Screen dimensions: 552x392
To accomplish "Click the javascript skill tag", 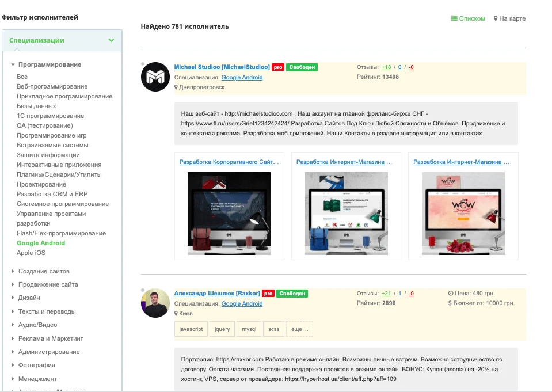I will coord(191,329).
